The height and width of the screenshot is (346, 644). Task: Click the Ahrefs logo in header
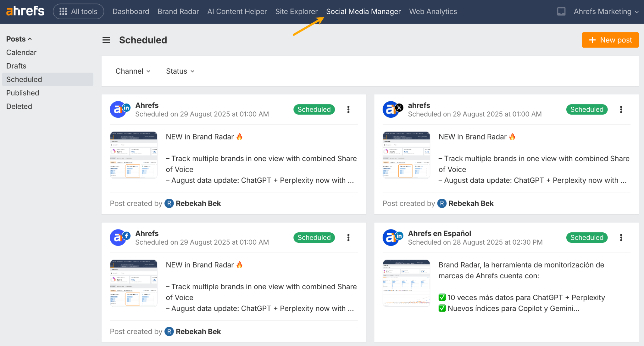[x=25, y=11]
